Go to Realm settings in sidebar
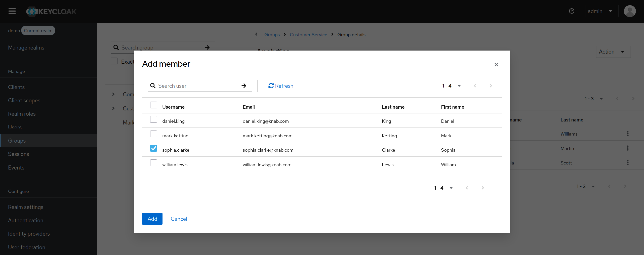 click(x=26, y=207)
